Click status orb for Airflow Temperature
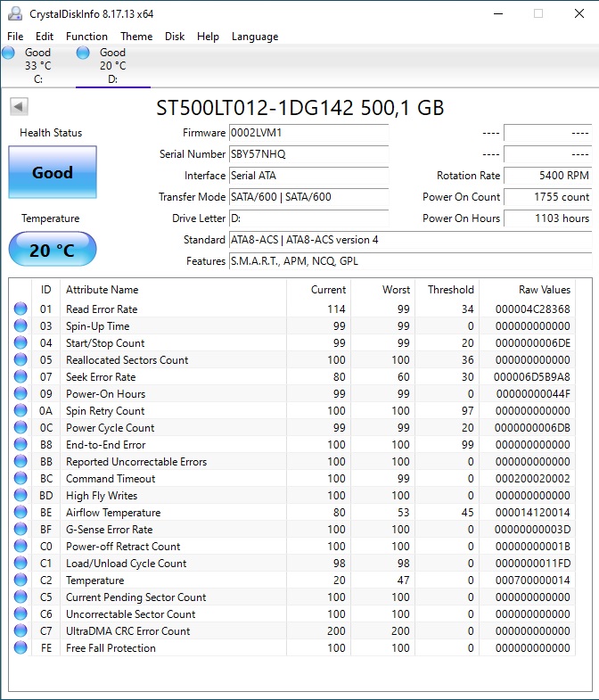Viewport: 599px width, 700px height. (x=21, y=512)
